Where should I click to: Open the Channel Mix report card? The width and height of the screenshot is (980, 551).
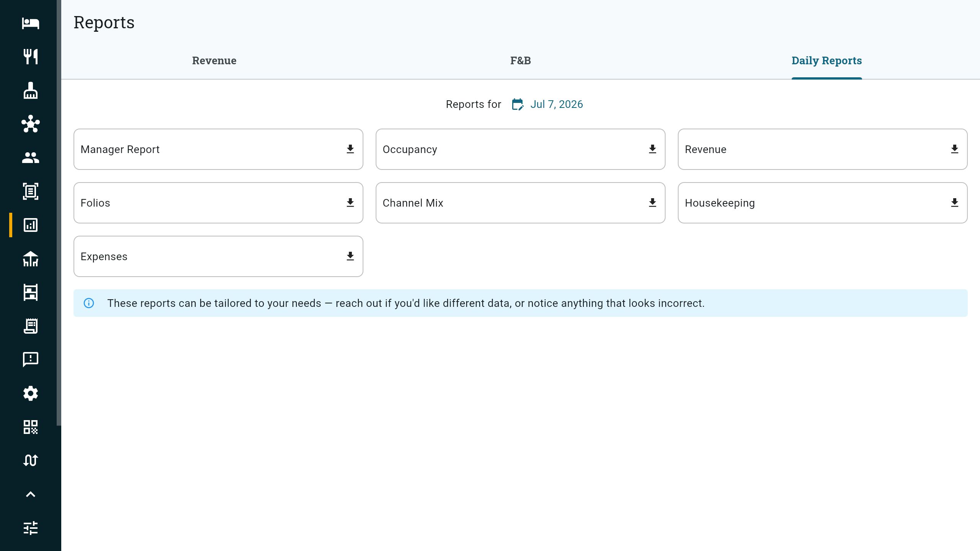point(521,203)
